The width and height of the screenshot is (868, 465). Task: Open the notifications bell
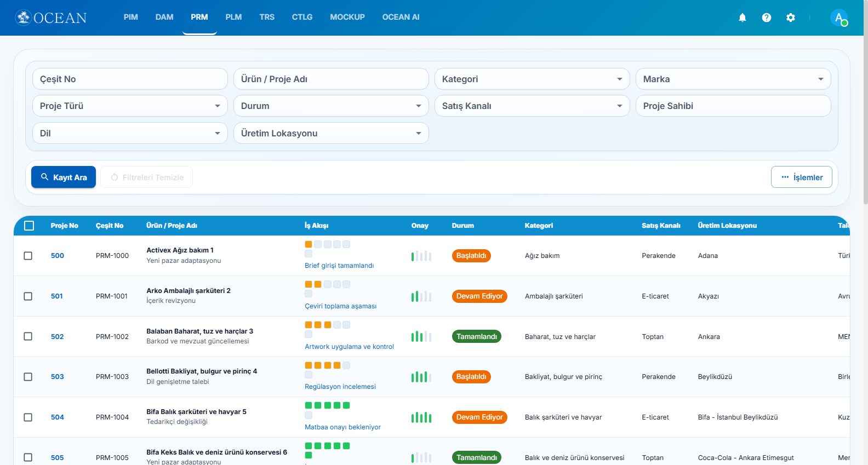(743, 18)
